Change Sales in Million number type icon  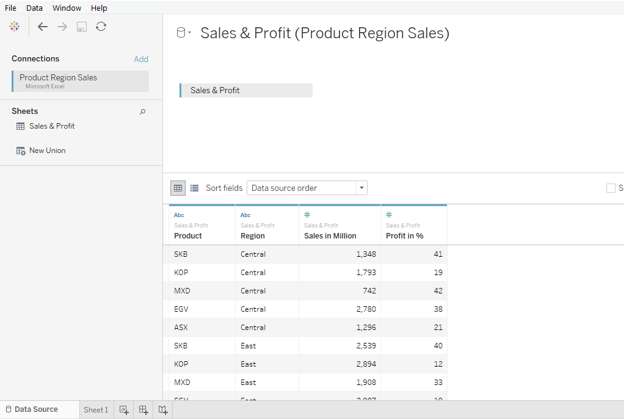307,215
